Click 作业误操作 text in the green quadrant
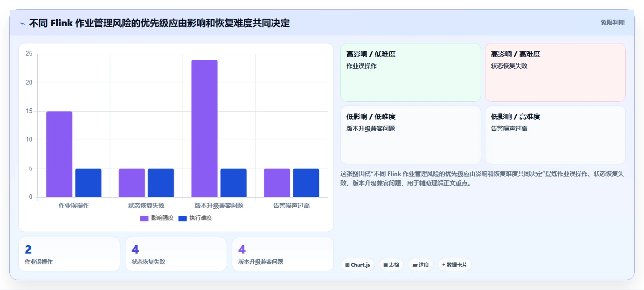The width and height of the screenshot is (644, 290). click(x=361, y=66)
